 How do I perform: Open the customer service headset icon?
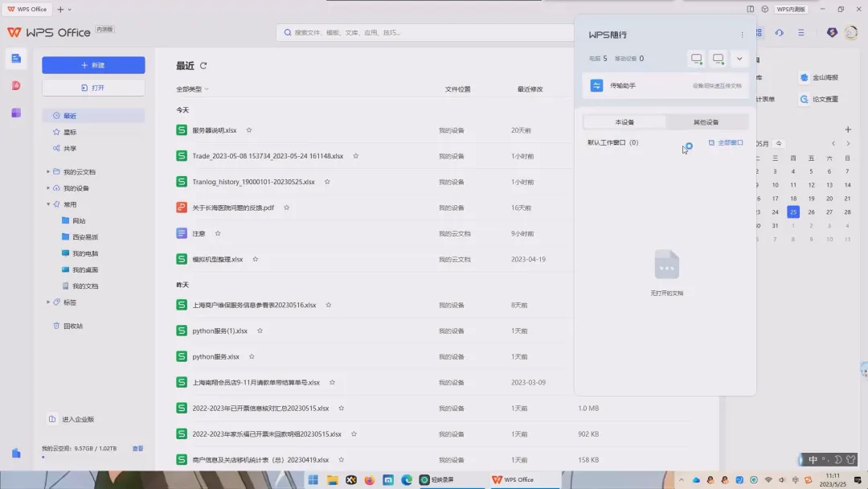779,33
